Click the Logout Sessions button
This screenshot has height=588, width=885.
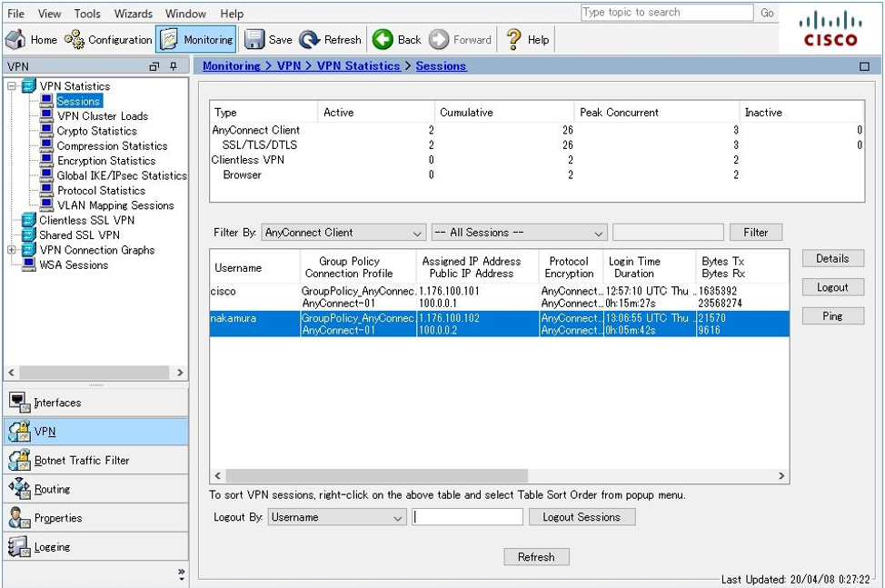582,517
